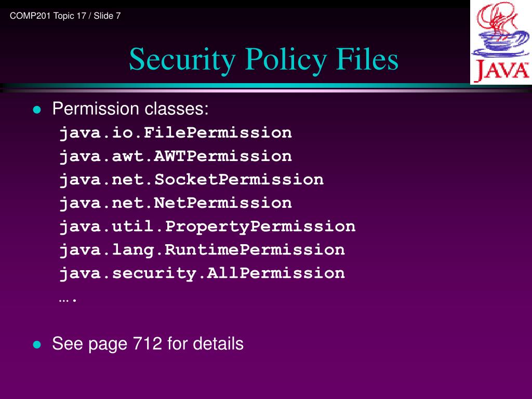Image resolution: width=532 pixels, height=399 pixels.
Task: Select java.net.NetPermission line
Action: pos(176,203)
